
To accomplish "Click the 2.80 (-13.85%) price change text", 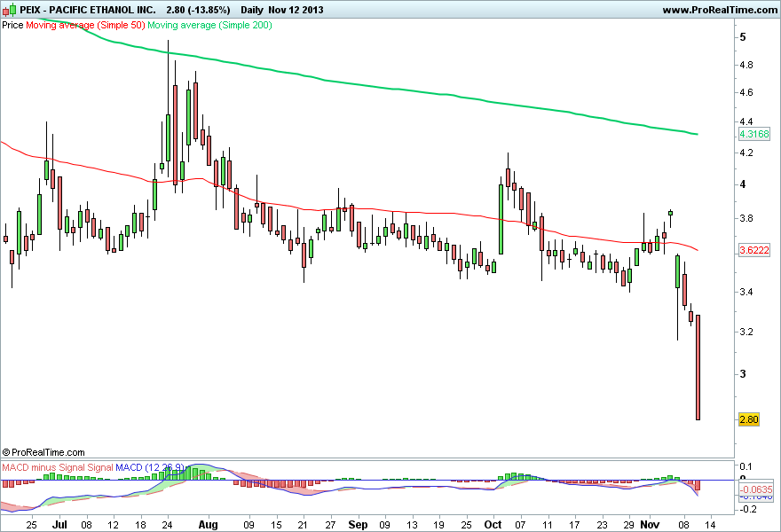I will click(x=198, y=10).
